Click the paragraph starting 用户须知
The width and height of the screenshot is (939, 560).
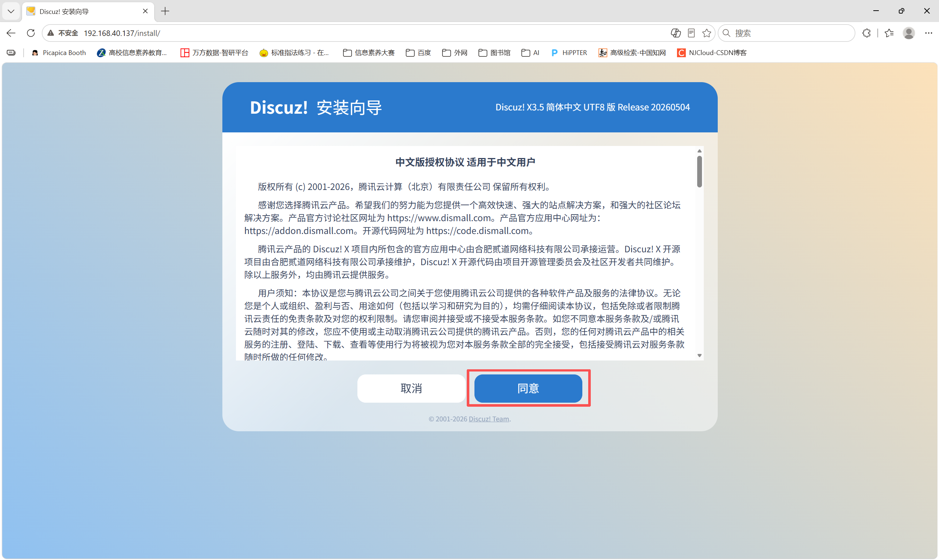point(465,325)
